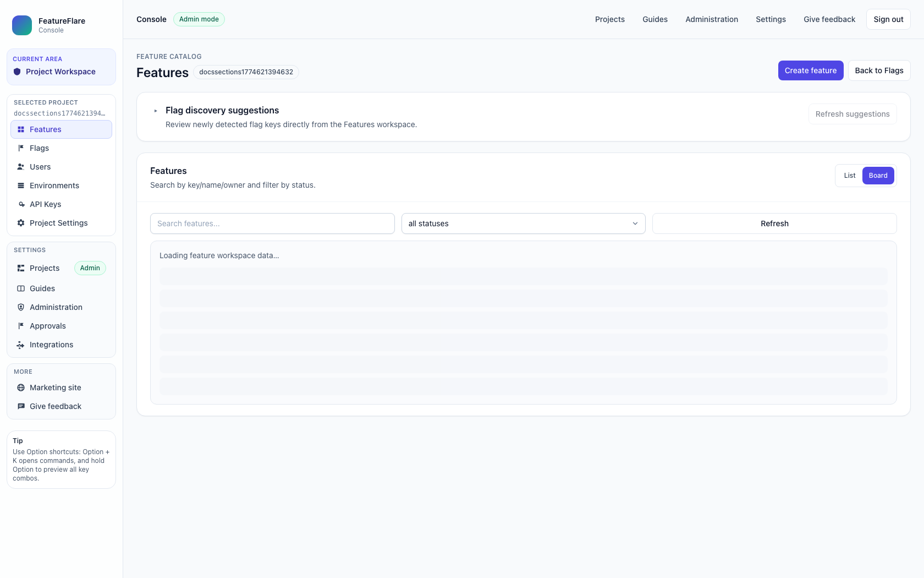This screenshot has height=578, width=924.
Task: Click the Features grid icon in sidebar
Action: [21, 129]
